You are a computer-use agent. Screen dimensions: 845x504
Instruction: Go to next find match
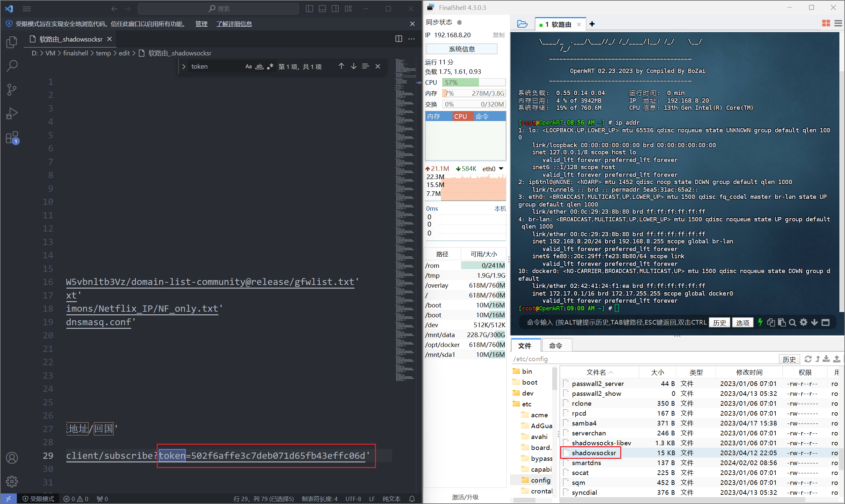coord(354,66)
